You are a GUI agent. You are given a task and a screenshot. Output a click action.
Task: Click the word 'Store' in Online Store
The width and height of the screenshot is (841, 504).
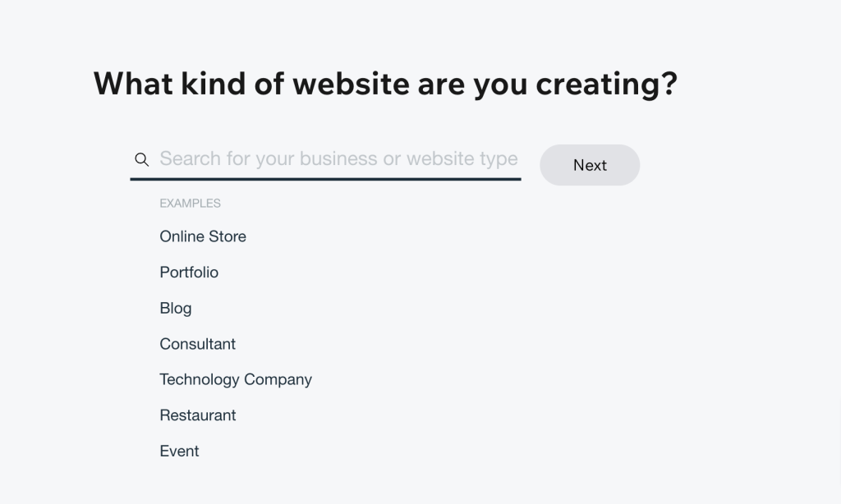227,236
